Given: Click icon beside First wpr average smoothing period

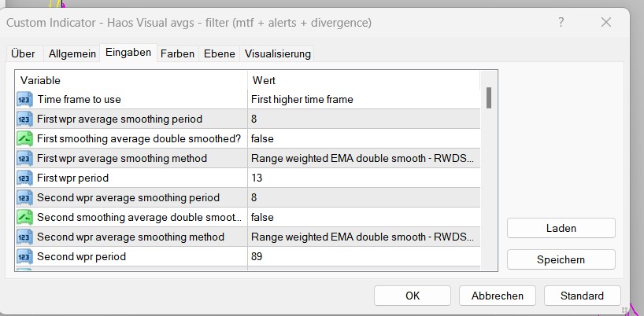Looking at the screenshot, I should pyautogui.click(x=24, y=119).
